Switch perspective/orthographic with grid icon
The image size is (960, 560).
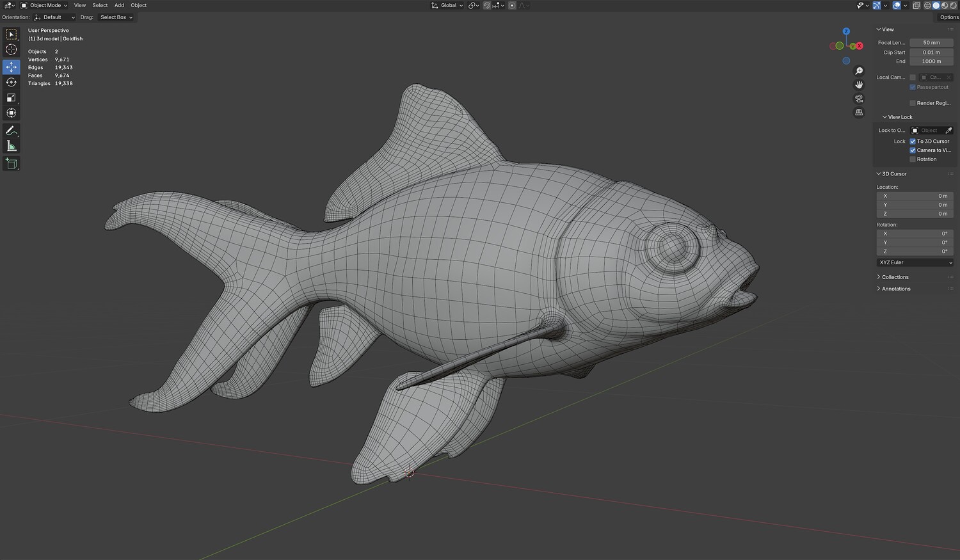[859, 113]
